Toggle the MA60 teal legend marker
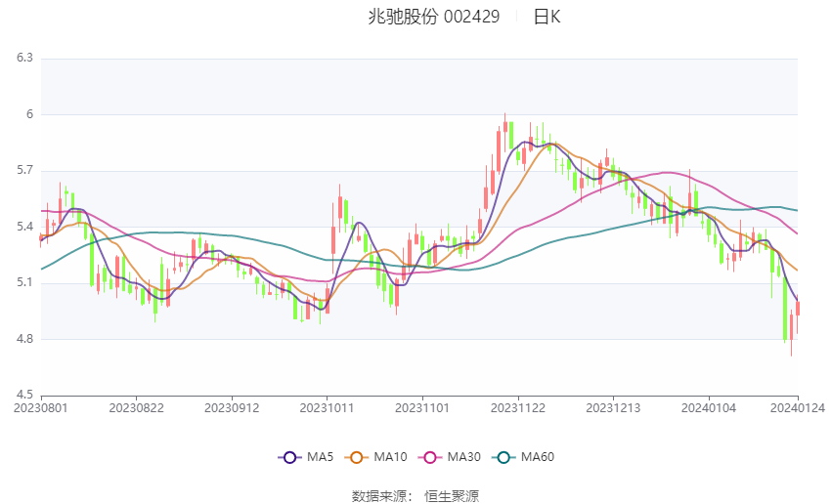This screenshot has width=831, height=504. pyautogui.click(x=503, y=457)
